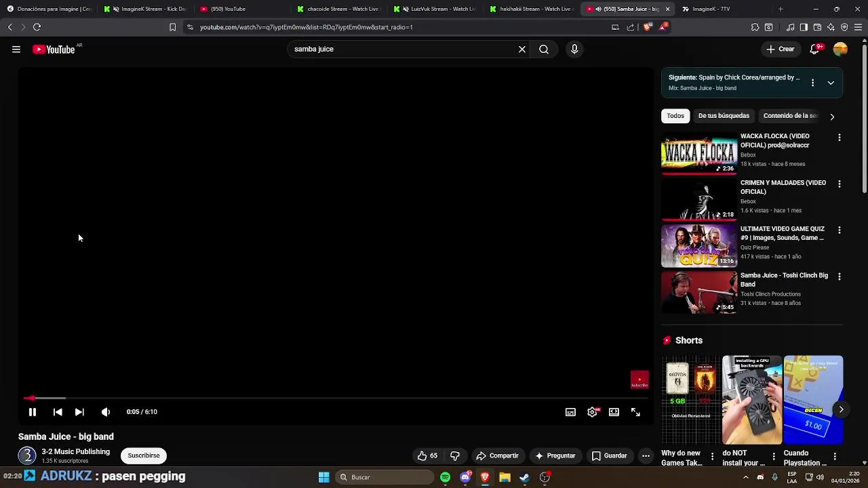Open the Leo AI sparkle icon

pos(831,27)
